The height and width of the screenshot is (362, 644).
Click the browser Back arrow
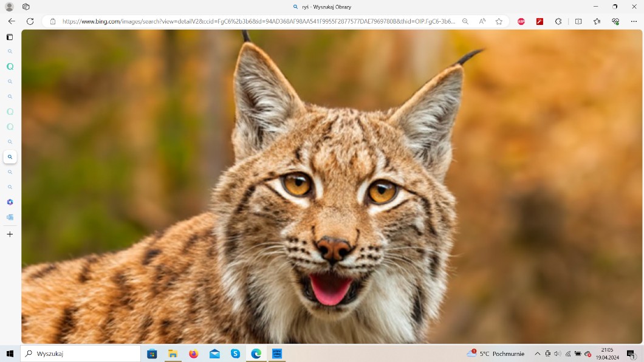coord(11,21)
